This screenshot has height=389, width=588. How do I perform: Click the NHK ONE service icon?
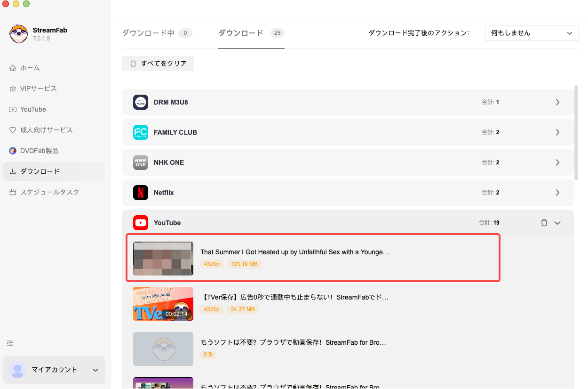[x=141, y=162]
